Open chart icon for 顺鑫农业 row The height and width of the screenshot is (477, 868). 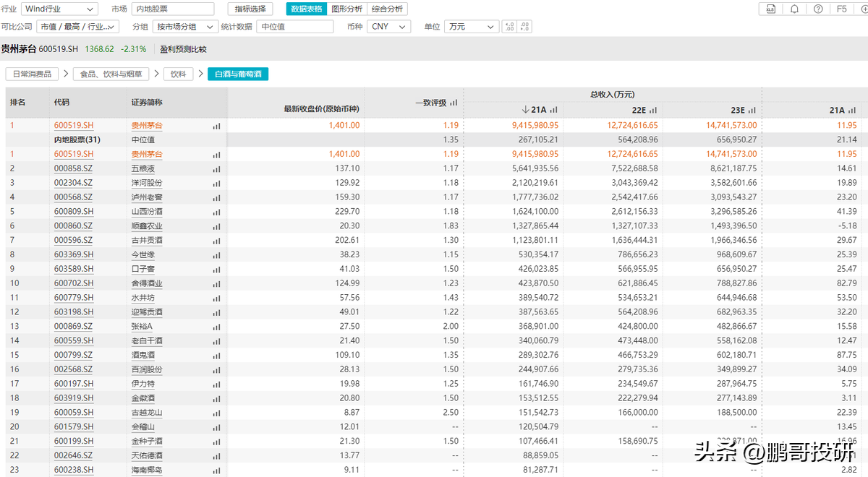tap(216, 226)
